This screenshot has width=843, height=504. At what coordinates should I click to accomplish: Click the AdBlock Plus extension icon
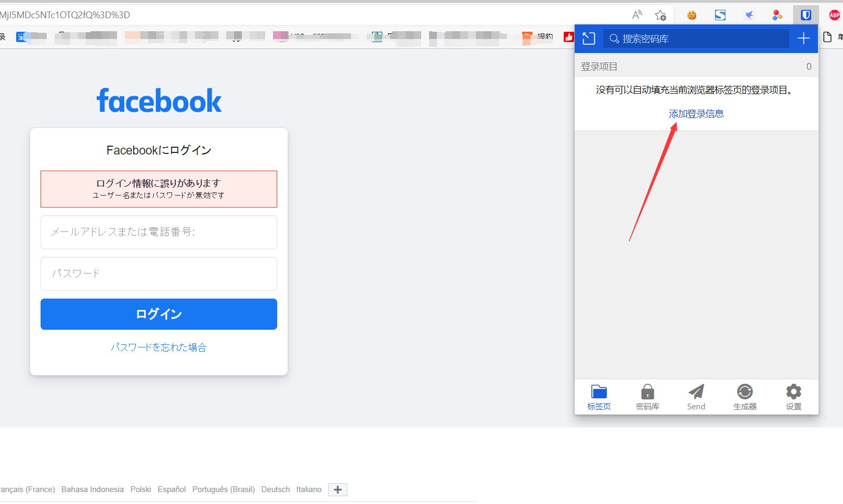pyautogui.click(x=834, y=15)
